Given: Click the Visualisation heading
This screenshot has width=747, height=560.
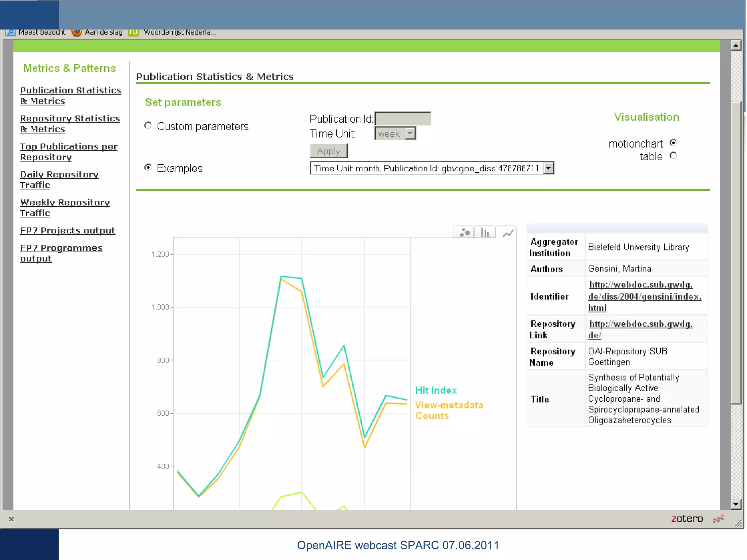Looking at the screenshot, I should tap(646, 117).
